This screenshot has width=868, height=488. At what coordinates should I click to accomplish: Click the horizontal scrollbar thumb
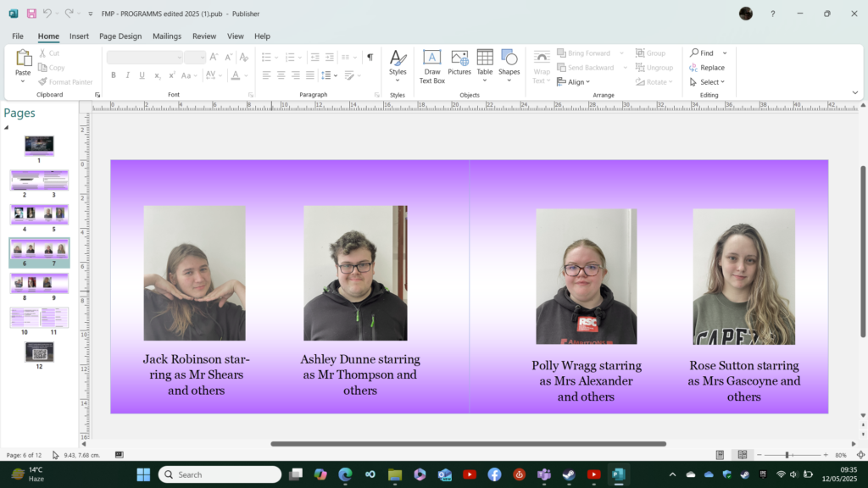coord(468,444)
